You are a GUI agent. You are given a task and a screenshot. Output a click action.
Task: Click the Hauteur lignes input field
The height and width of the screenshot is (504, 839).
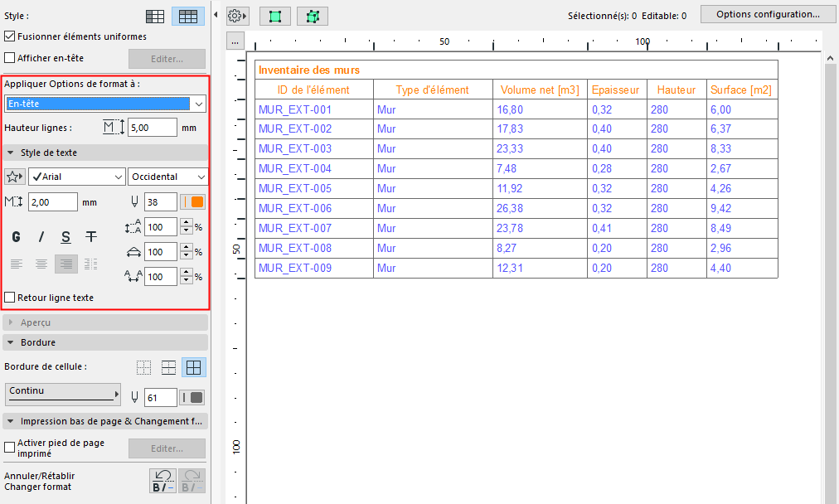point(152,128)
